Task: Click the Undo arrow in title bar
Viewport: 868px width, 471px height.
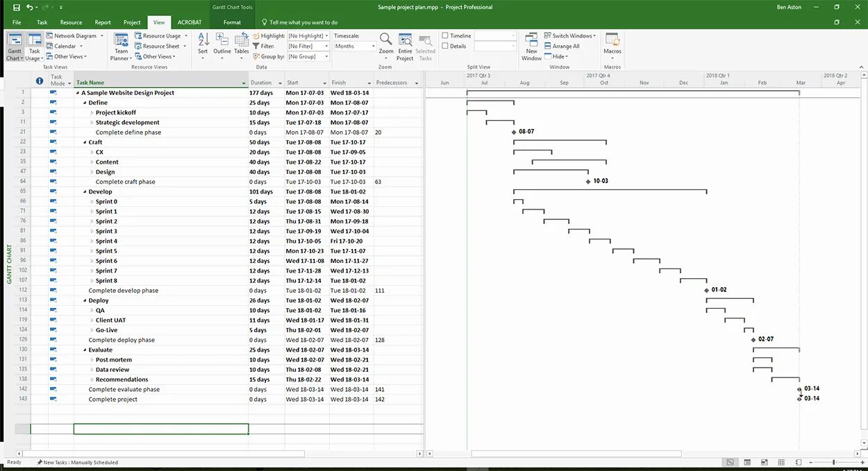Action: [29, 7]
